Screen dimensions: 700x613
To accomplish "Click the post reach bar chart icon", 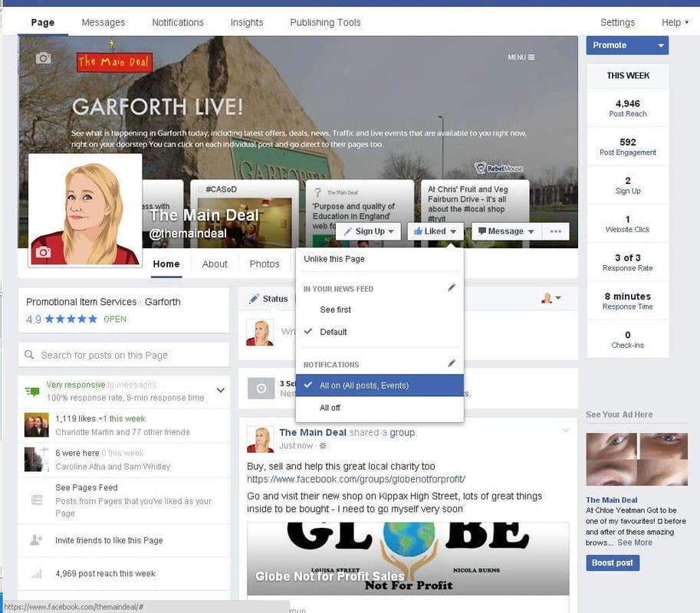I will pyautogui.click(x=37, y=574).
